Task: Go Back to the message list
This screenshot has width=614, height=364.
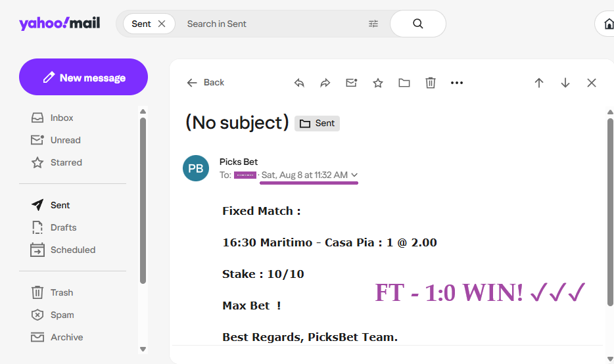Action: pos(206,83)
